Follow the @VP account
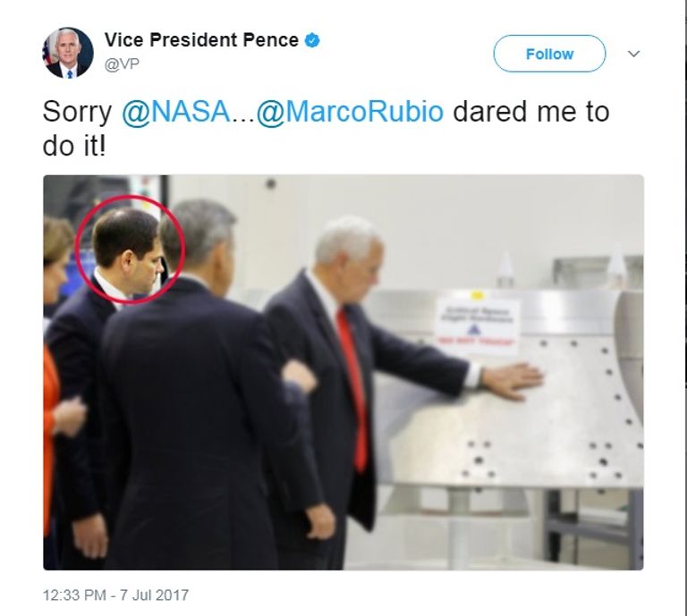The image size is (687, 616). point(549,54)
